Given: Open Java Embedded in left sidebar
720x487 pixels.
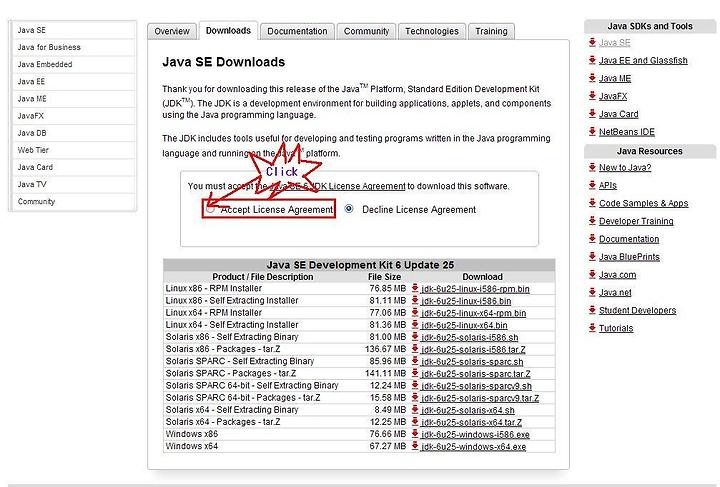Looking at the screenshot, I should pyautogui.click(x=74, y=64).
